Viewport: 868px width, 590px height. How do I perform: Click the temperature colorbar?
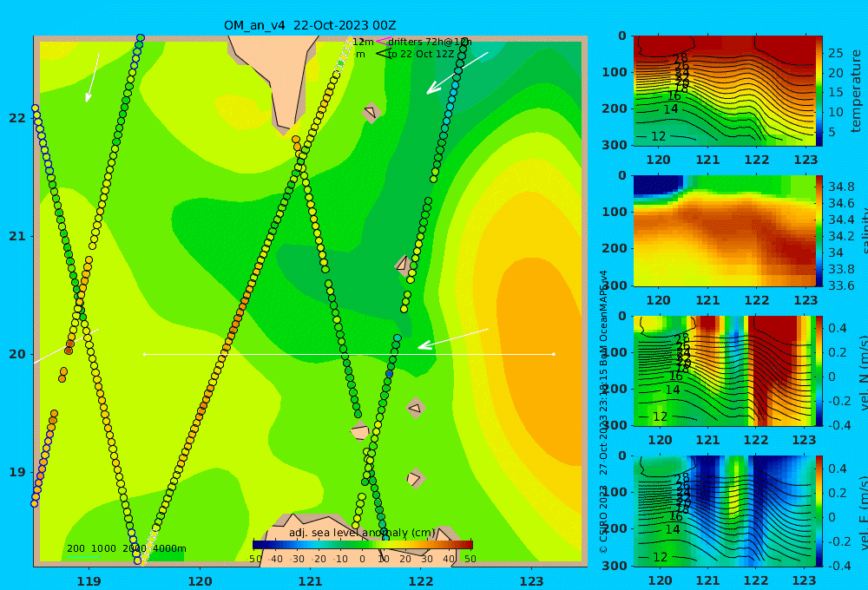(819, 91)
